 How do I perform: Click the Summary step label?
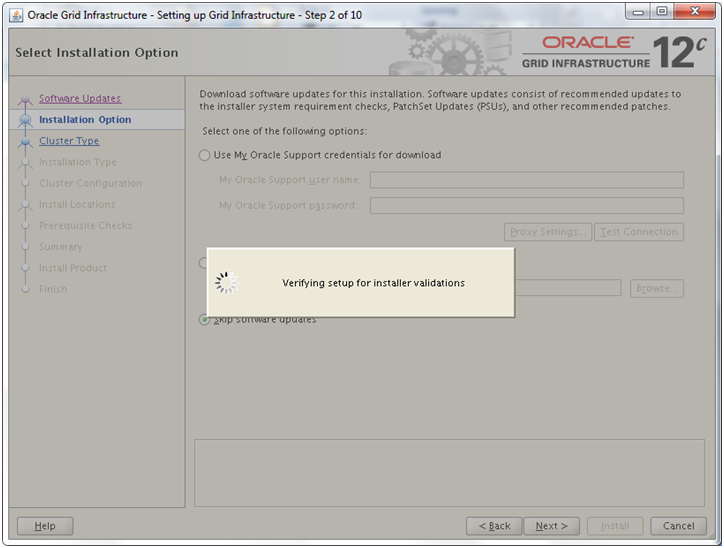tap(60, 247)
